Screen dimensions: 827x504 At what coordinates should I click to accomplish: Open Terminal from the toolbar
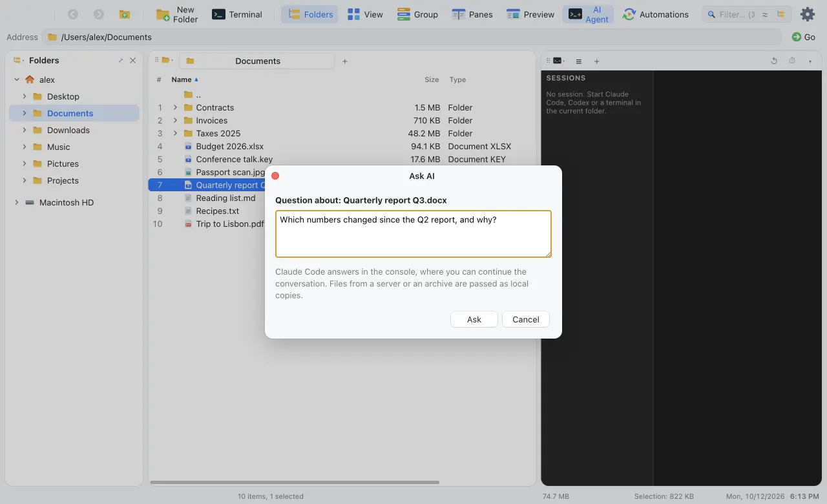point(237,14)
